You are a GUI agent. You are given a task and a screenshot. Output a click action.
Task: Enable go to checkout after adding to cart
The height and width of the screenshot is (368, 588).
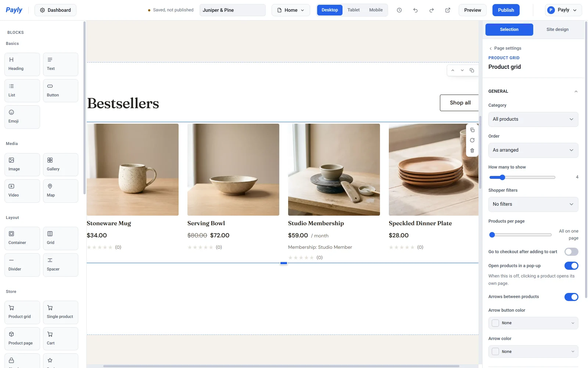pyautogui.click(x=571, y=252)
